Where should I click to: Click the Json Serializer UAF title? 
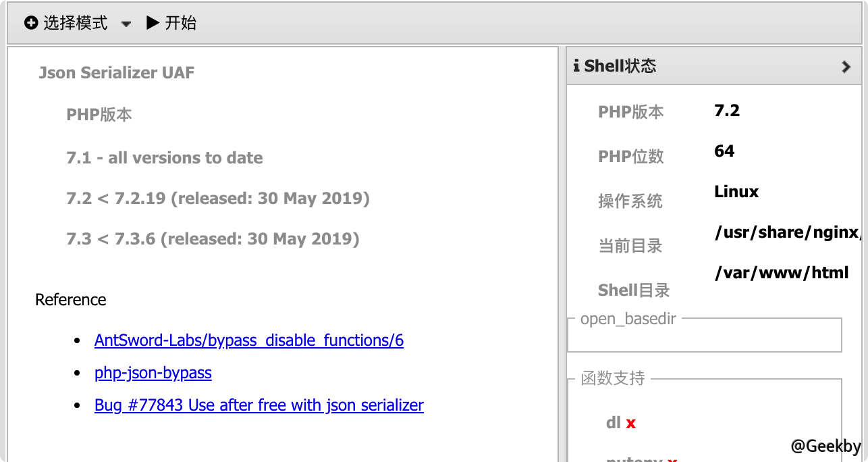click(116, 72)
